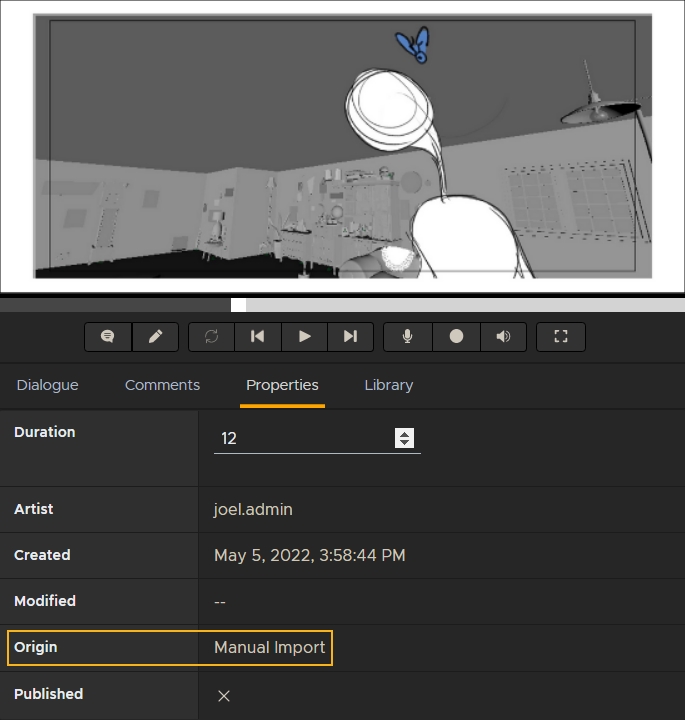Go to the Library tab
Viewport: 685px width, 720px height.
click(x=389, y=385)
